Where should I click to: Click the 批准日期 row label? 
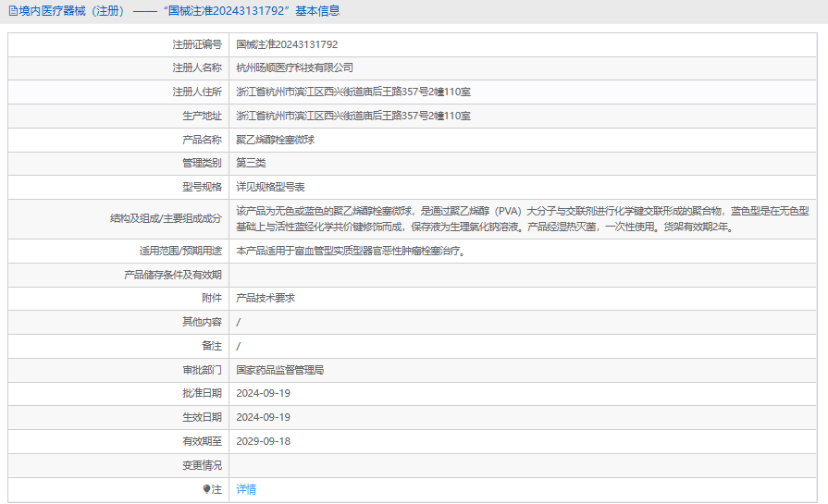203,393
